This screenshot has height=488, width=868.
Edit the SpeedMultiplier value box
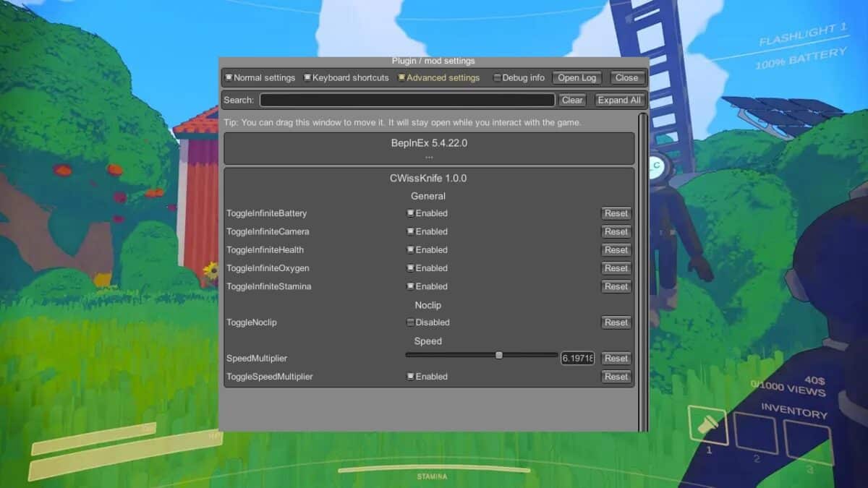tap(577, 358)
